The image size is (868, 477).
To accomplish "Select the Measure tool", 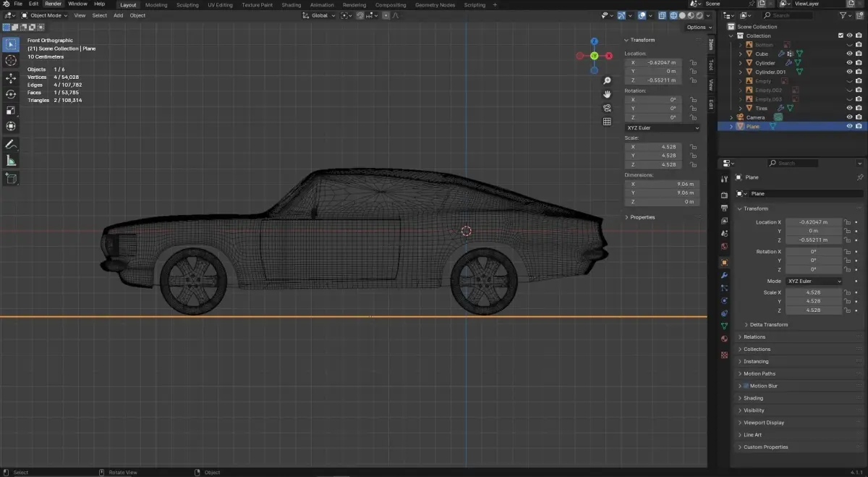I will point(11,161).
